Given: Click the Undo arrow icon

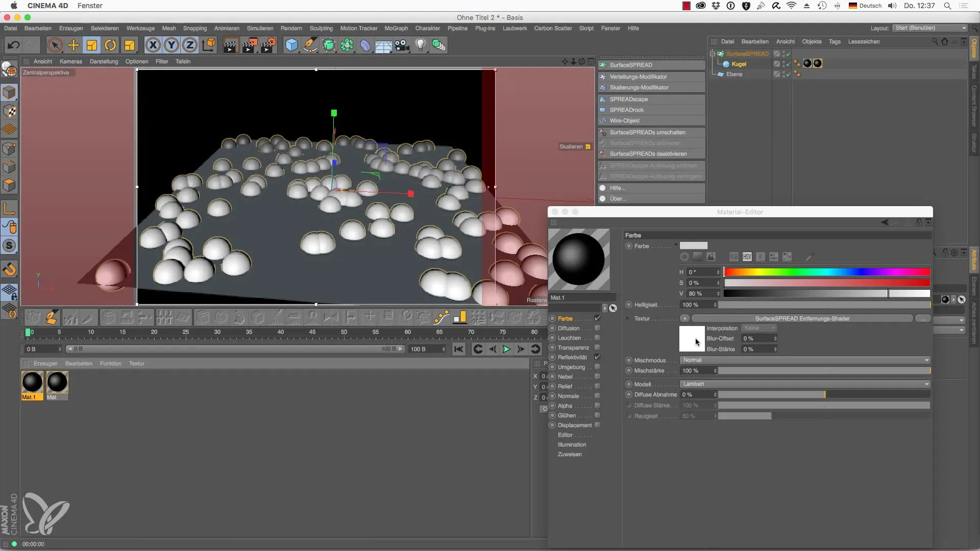Looking at the screenshot, I should [13, 45].
